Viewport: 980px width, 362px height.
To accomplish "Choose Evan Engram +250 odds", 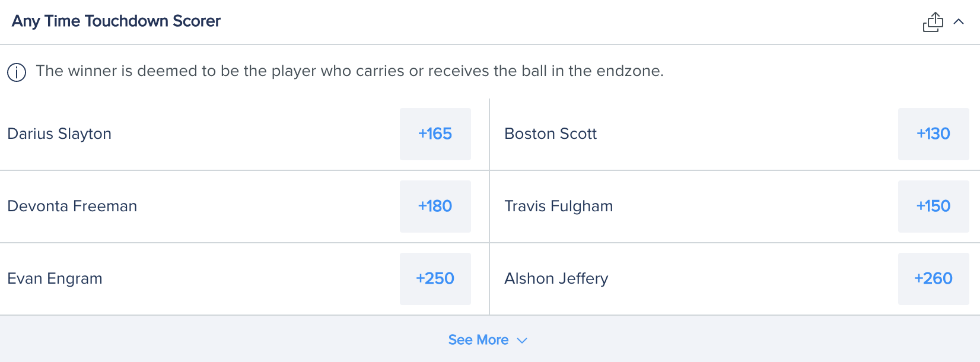I will pyautogui.click(x=435, y=279).
